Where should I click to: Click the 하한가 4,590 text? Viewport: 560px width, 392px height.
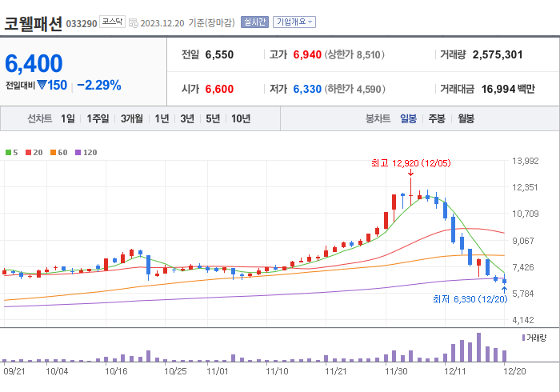coord(355,89)
